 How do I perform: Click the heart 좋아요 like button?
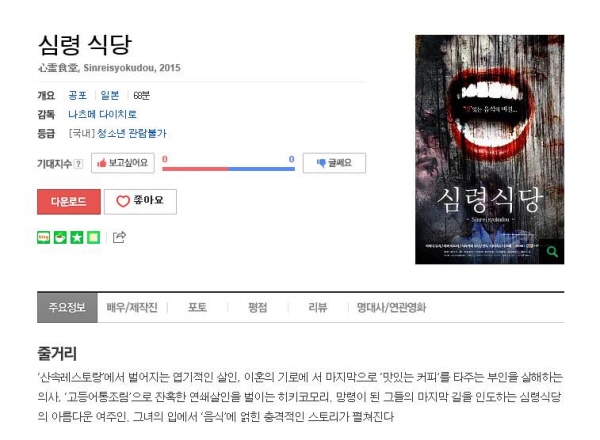[140, 201]
